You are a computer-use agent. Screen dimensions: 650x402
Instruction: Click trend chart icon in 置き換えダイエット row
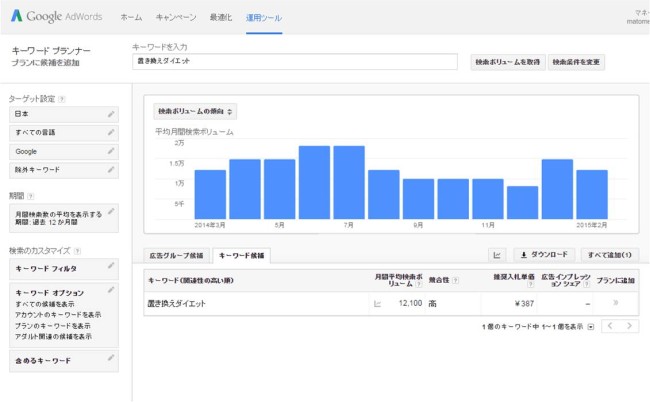377,304
